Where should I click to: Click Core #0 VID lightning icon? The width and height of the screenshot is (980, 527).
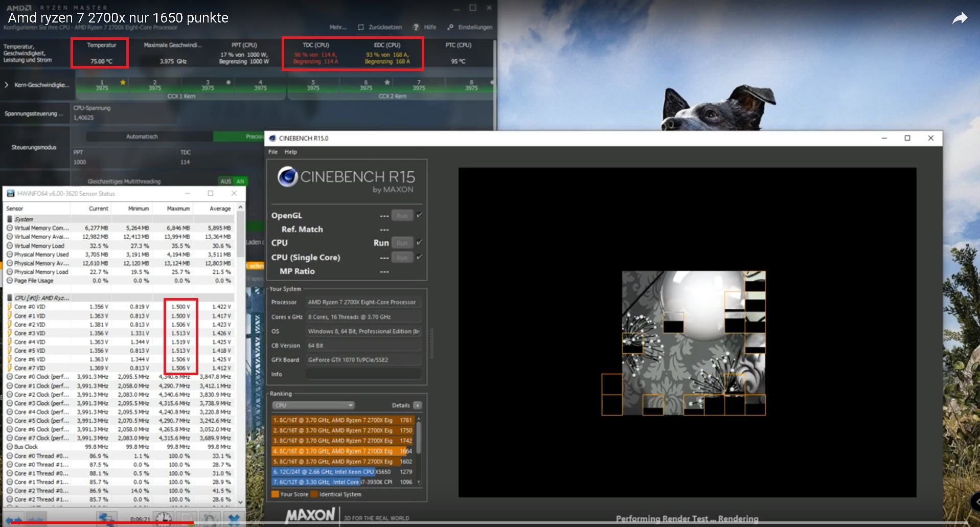9,307
